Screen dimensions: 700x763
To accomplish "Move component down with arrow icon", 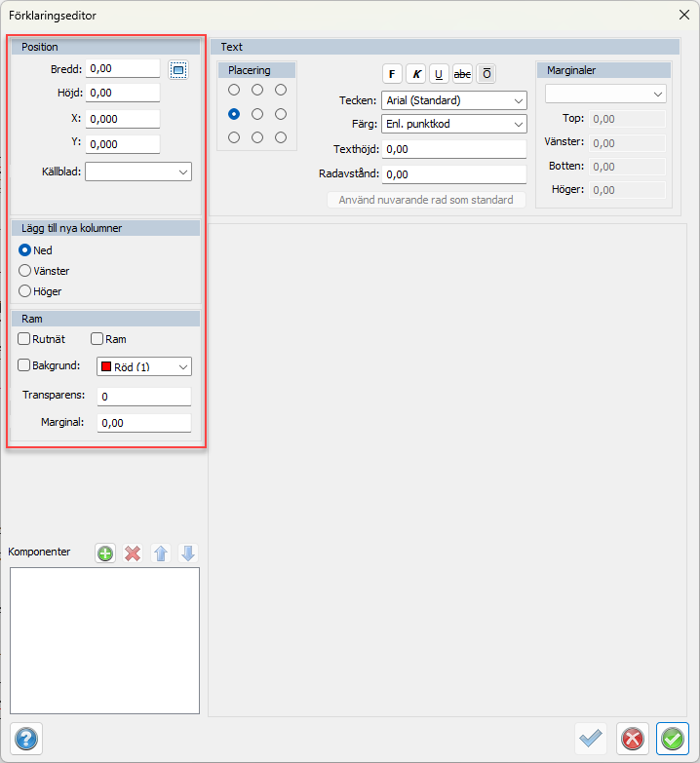I will pyautogui.click(x=188, y=553).
